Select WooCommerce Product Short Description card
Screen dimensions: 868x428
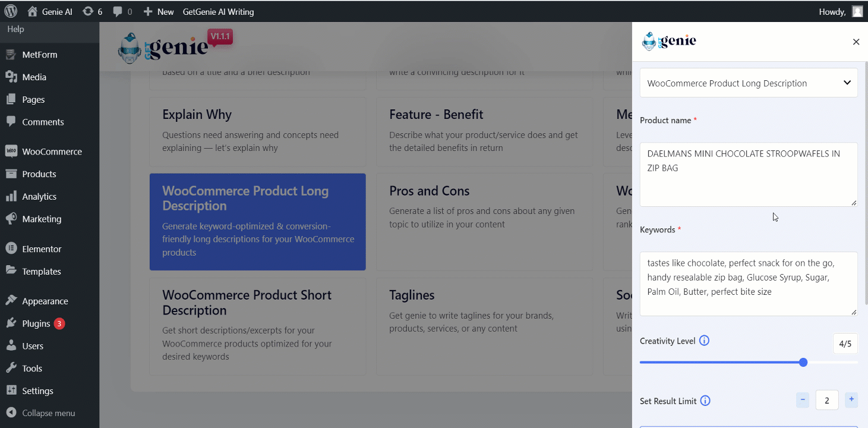[257, 326]
